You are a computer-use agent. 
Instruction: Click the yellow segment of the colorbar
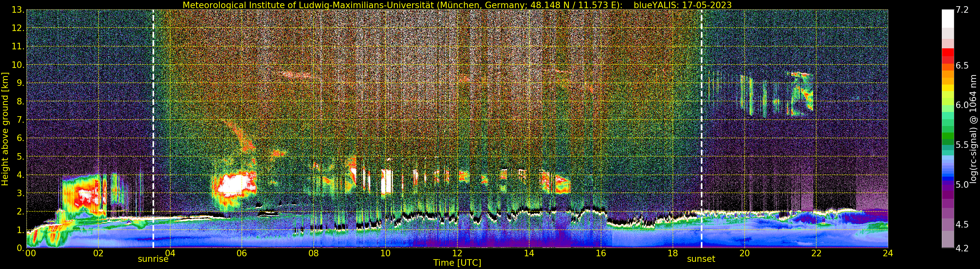click(x=948, y=88)
